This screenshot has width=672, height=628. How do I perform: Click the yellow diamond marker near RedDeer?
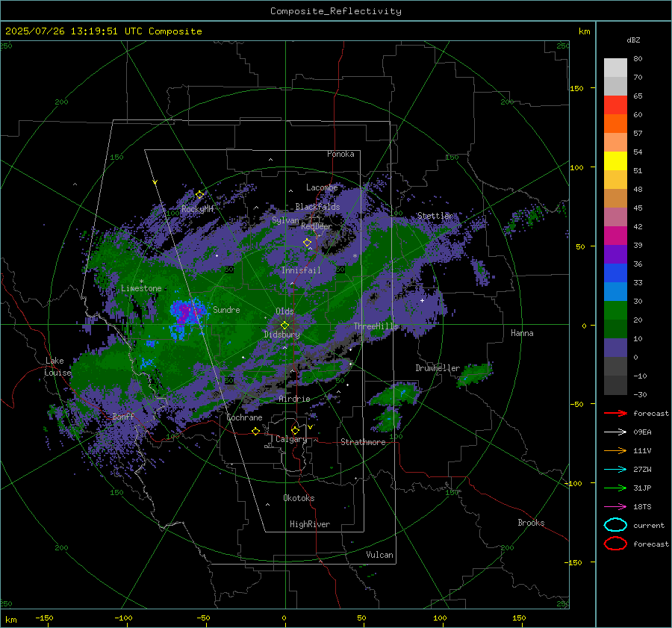pyautogui.click(x=307, y=243)
